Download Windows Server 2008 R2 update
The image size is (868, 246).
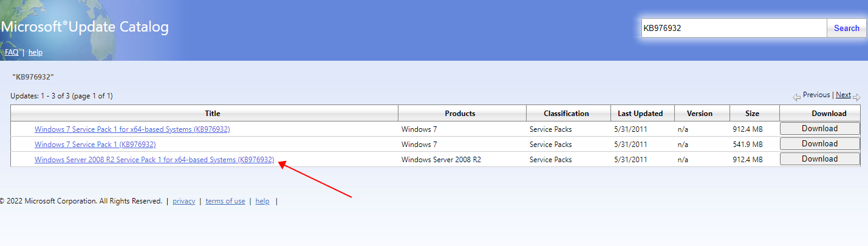coord(819,159)
